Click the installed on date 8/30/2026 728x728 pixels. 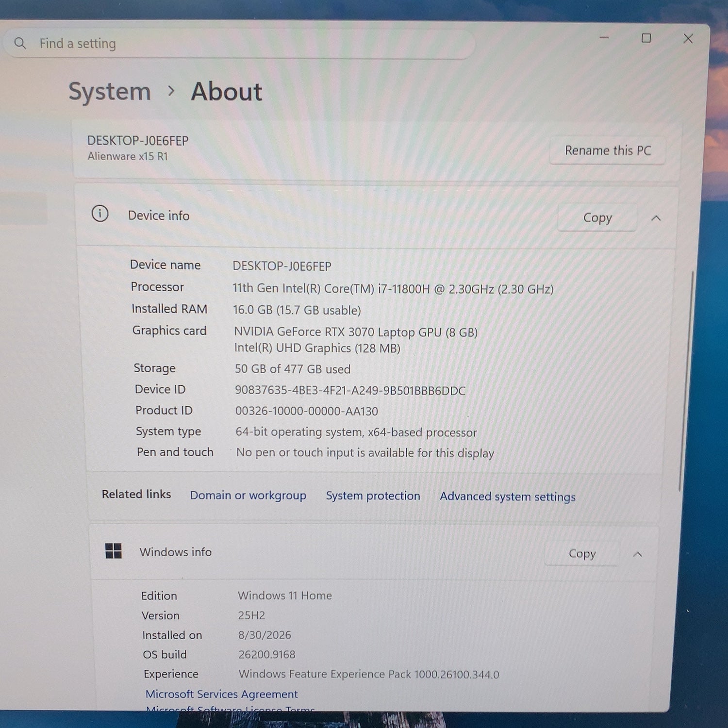[x=265, y=635]
